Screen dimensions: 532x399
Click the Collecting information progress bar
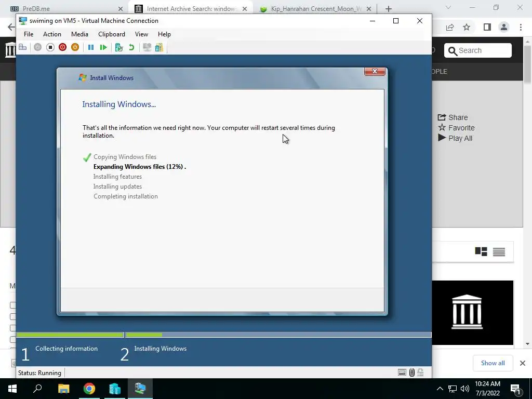point(70,335)
